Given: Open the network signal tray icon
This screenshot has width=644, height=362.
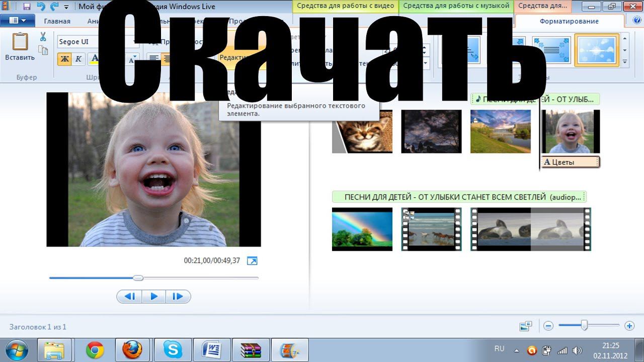Looking at the screenshot, I should pyautogui.click(x=563, y=350).
